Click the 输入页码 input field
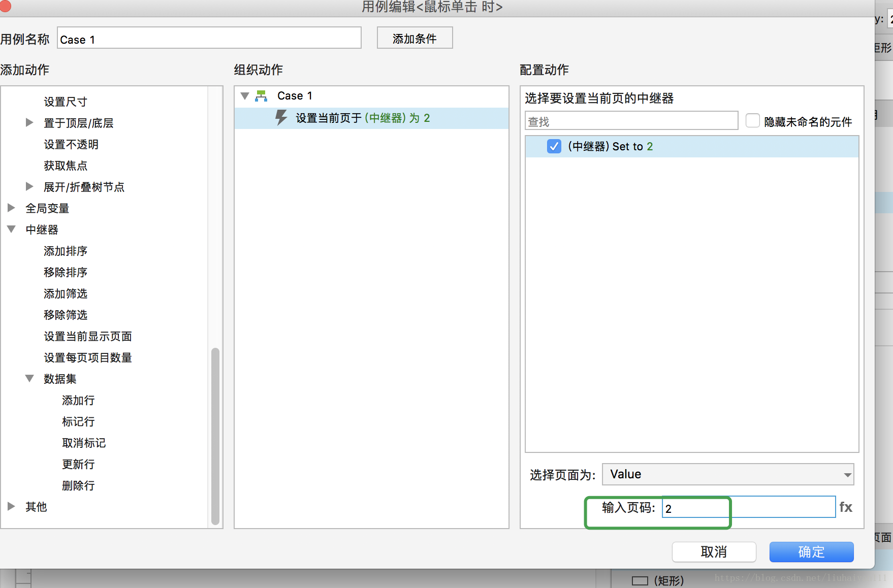Image resolution: width=893 pixels, height=588 pixels. tap(749, 507)
